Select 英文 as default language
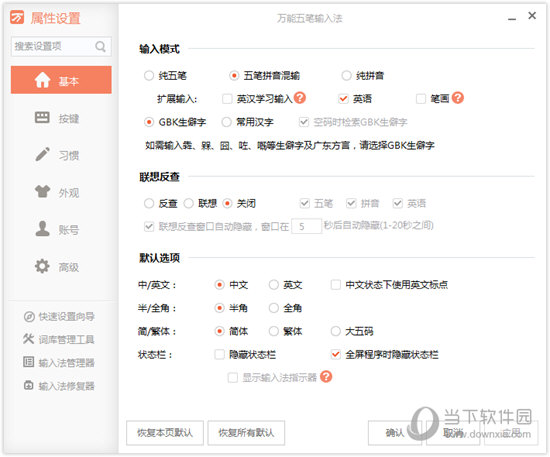550x457 pixels. pos(274,285)
